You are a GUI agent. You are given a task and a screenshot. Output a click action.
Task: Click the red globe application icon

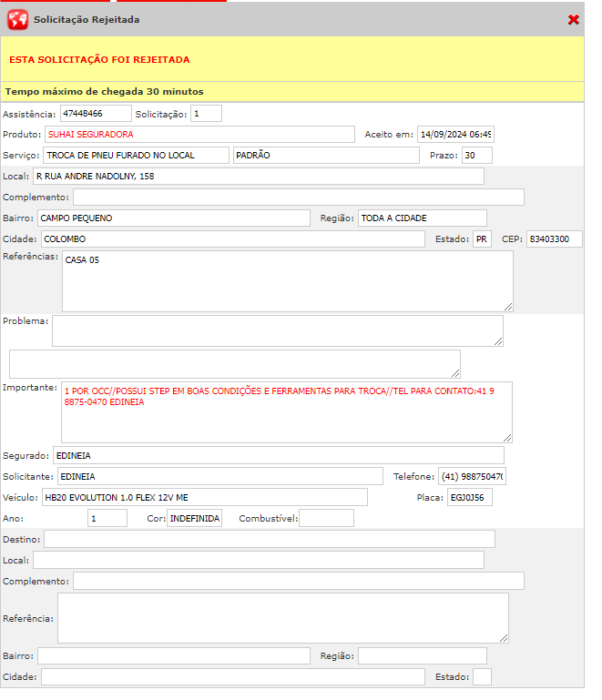17,20
